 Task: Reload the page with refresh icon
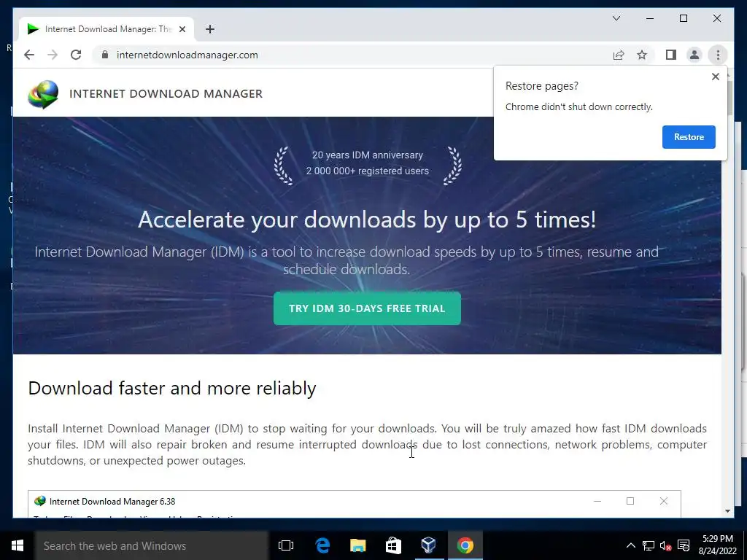click(x=76, y=55)
